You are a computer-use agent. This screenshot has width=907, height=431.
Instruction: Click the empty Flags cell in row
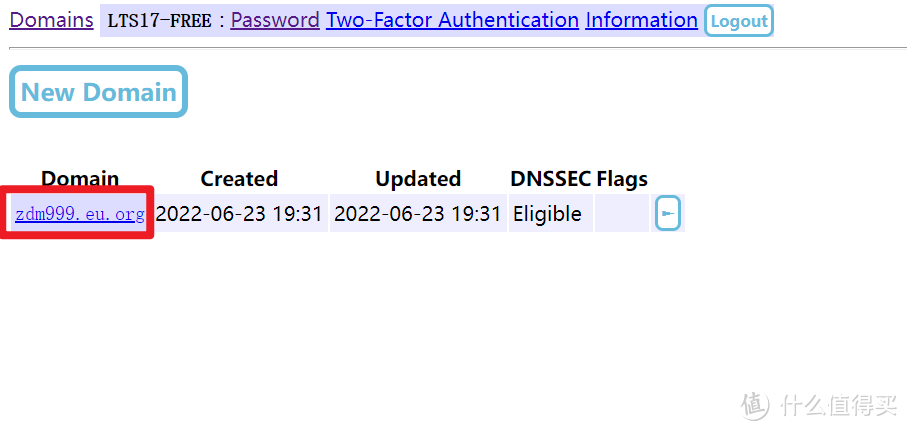(x=622, y=213)
